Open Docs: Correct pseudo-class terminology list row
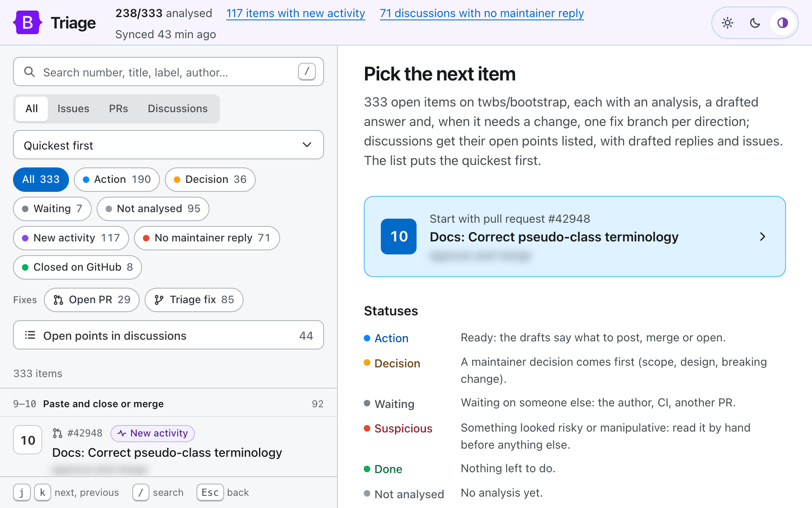The height and width of the screenshot is (508, 812). tap(168, 447)
